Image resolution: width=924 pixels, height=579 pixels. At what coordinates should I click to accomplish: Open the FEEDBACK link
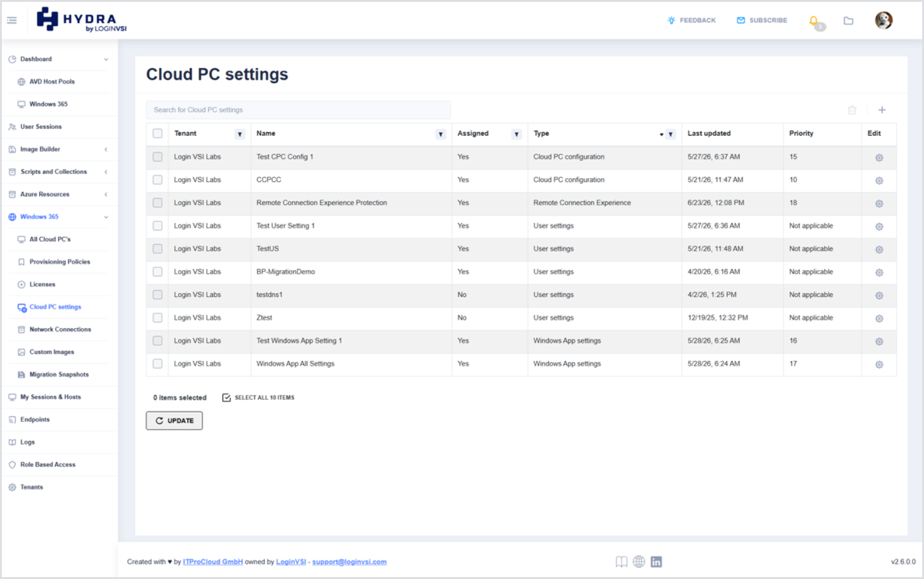point(692,21)
